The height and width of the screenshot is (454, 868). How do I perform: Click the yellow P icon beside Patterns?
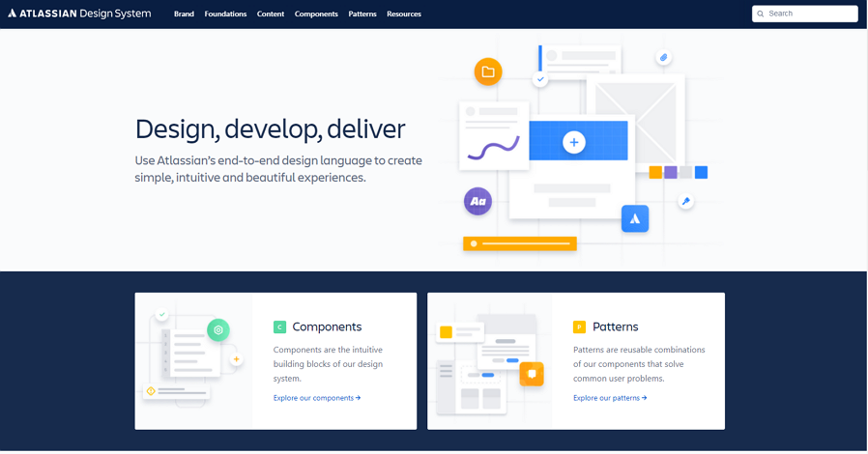[579, 326]
